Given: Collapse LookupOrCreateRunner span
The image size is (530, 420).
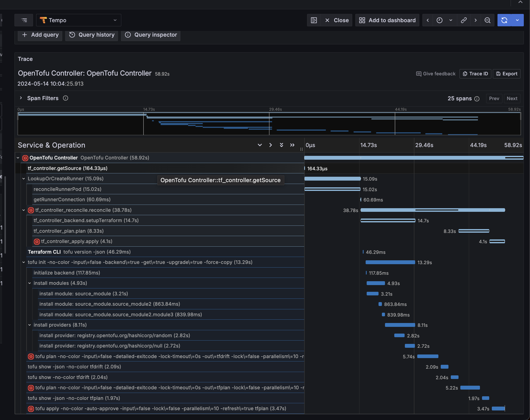Looking at the screenshot, I should (24, 179).
